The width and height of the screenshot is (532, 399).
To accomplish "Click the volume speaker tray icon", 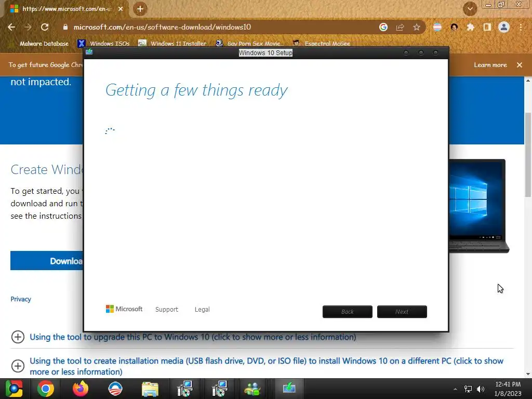I will coord(481,389).
